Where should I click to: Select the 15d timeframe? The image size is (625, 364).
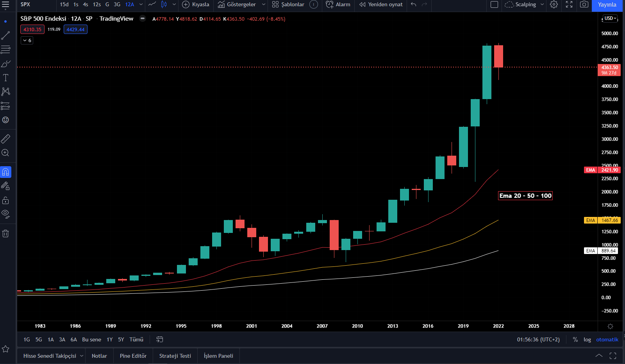(64, 5)
